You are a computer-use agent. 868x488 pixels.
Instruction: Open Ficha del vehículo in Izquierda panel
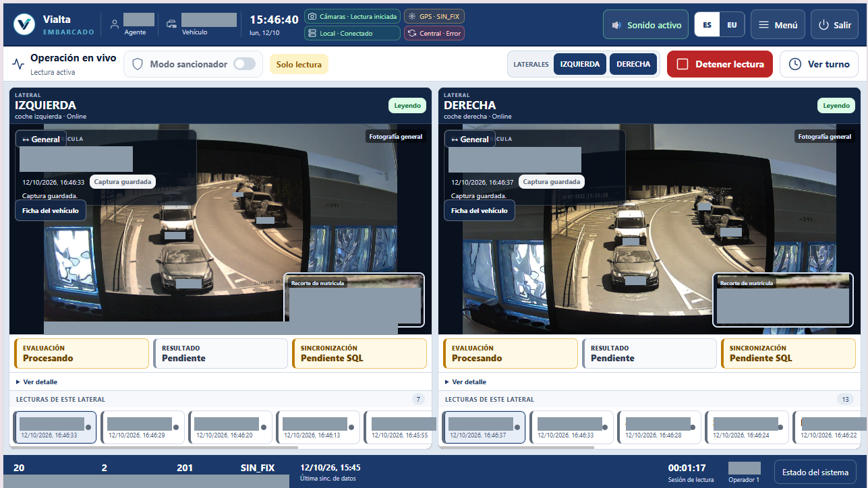tap(51, 210)
